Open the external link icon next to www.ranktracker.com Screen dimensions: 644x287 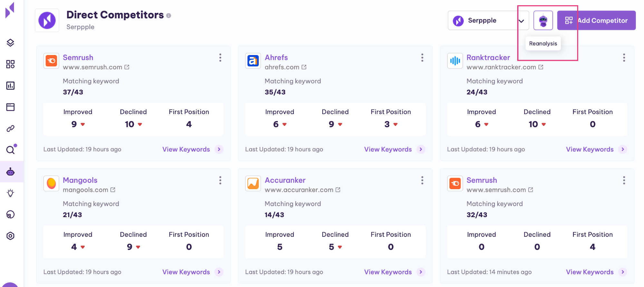point(541,67)
